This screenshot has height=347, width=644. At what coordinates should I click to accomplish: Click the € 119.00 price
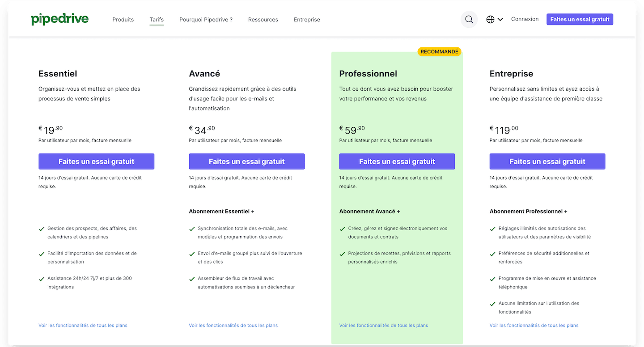(x=504, y=130)
